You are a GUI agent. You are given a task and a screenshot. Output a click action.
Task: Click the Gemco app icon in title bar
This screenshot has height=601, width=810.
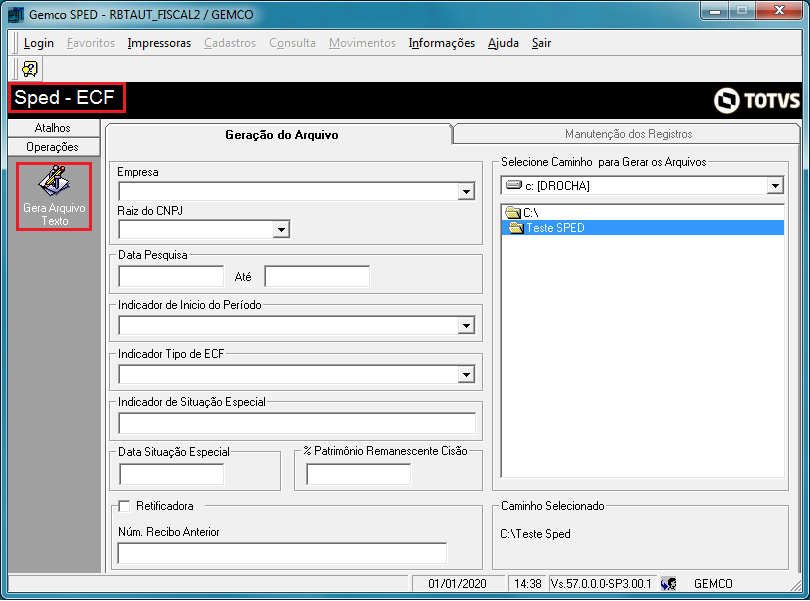coord(16,14)
